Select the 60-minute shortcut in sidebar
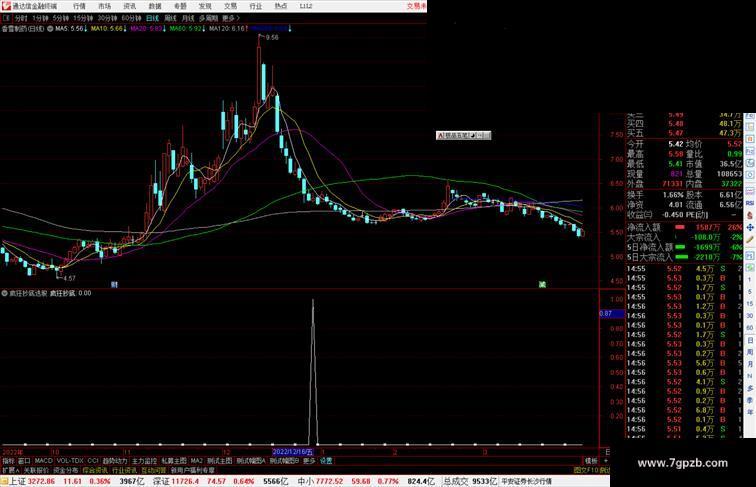756x487 pixels. tap(750, 328)
